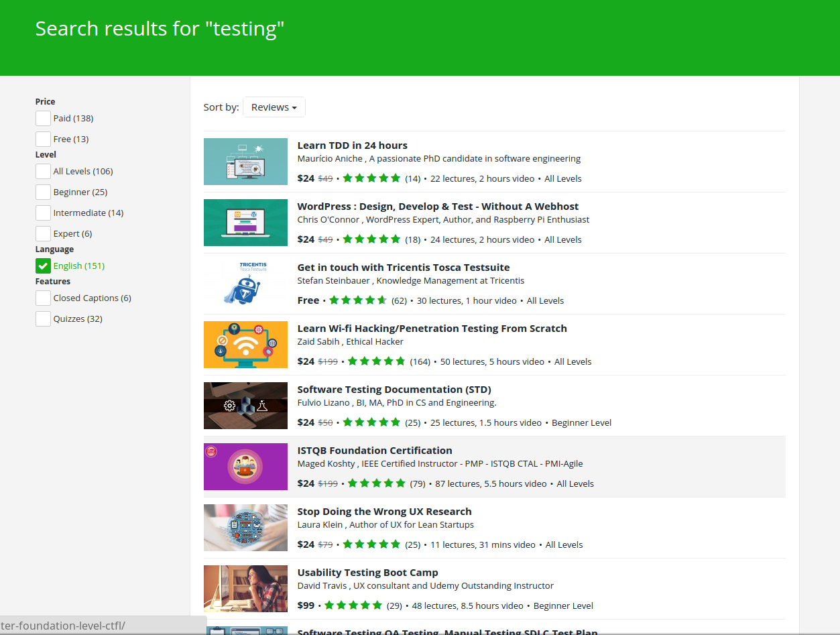The width and height of the screenshot is (840, 635).
Task: Click the Search results for "testing" heading
Action: pyautogui.click(x=160, y=29)
